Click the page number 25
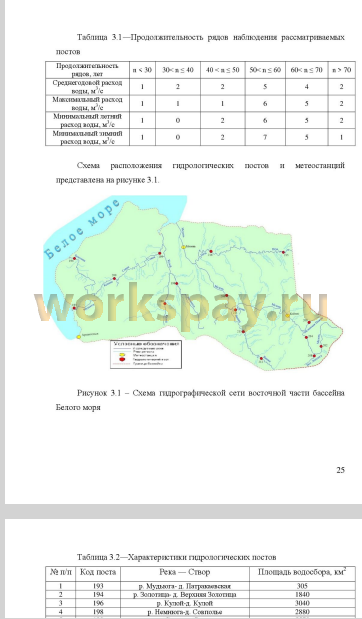Screen dimensions: 362x619 click(340, 470)
